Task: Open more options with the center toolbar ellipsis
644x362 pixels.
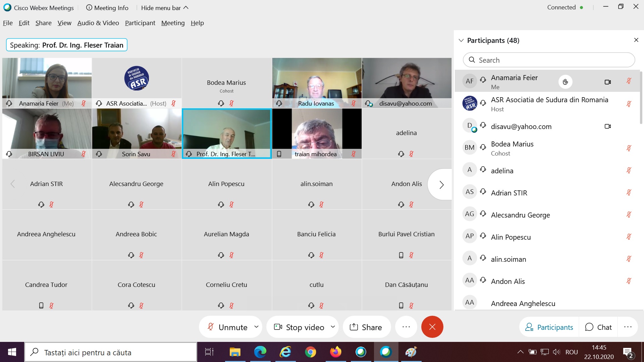Action: [406, 327]
